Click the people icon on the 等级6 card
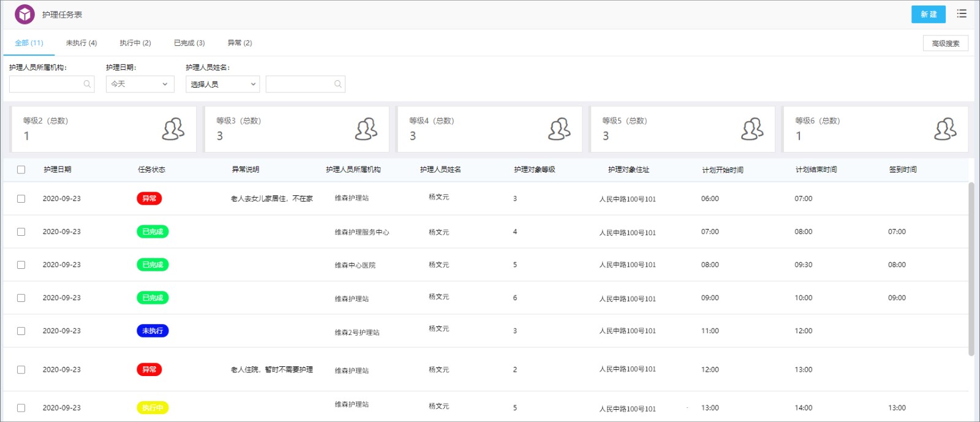 [x=945, y=129]
